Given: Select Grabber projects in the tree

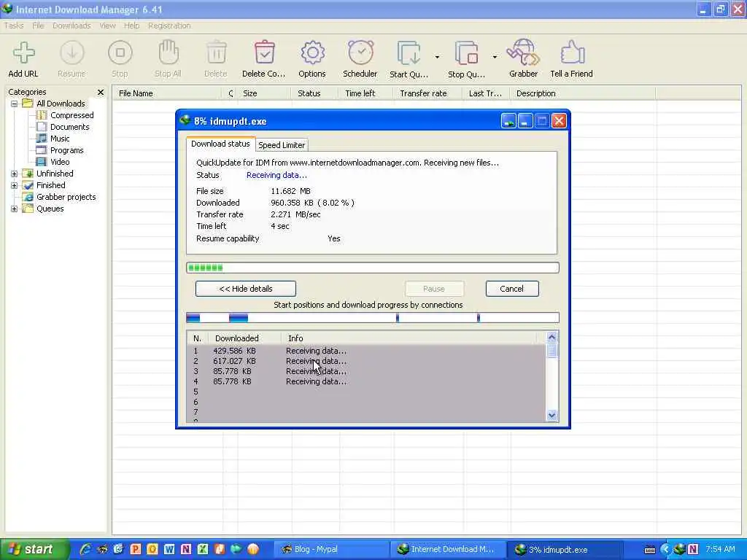Looking at the screenshot, I should (x=66, y=197).
